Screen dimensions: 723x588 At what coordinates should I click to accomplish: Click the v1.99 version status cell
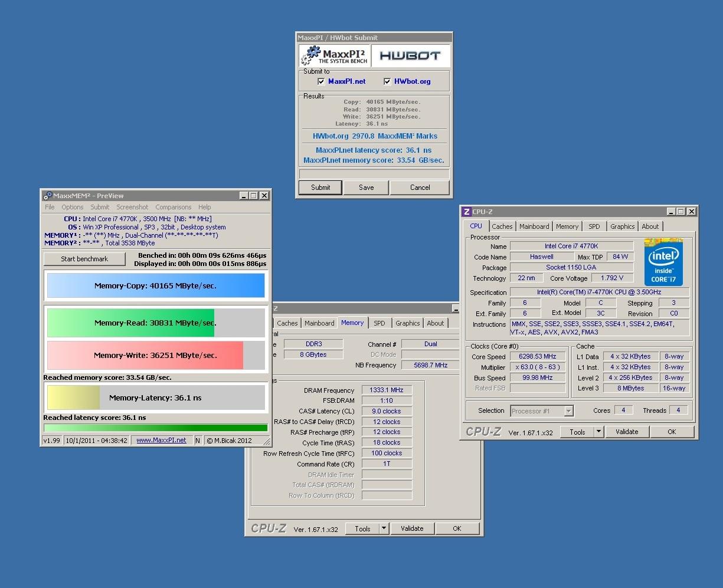[52, 440]
